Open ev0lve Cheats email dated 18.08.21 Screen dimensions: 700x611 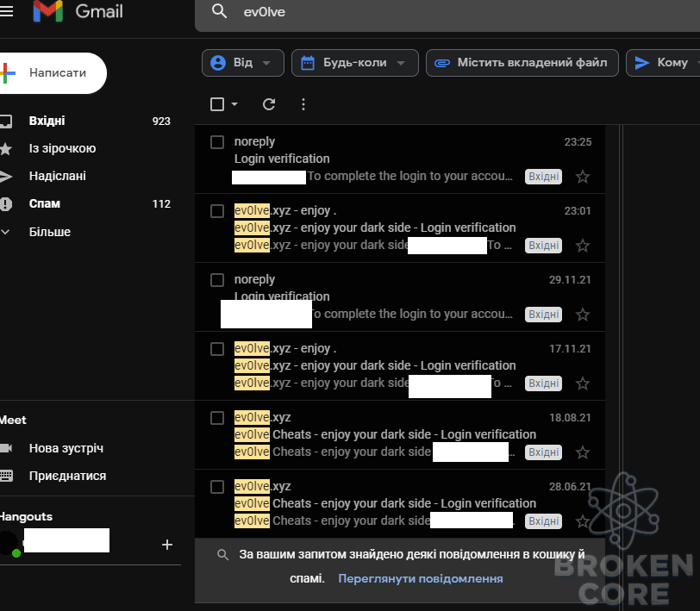(x=400, y=435)
